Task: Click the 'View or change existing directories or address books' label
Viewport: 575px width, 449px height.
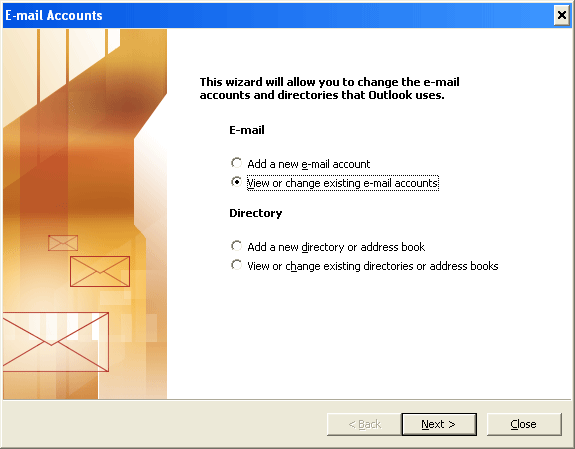Action: coord(373,266)
